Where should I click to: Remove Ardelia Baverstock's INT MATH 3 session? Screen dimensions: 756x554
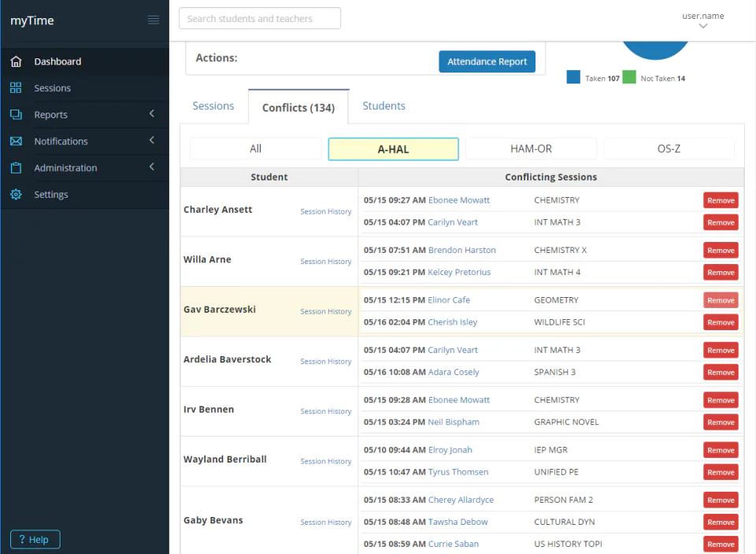coord(721,350)
